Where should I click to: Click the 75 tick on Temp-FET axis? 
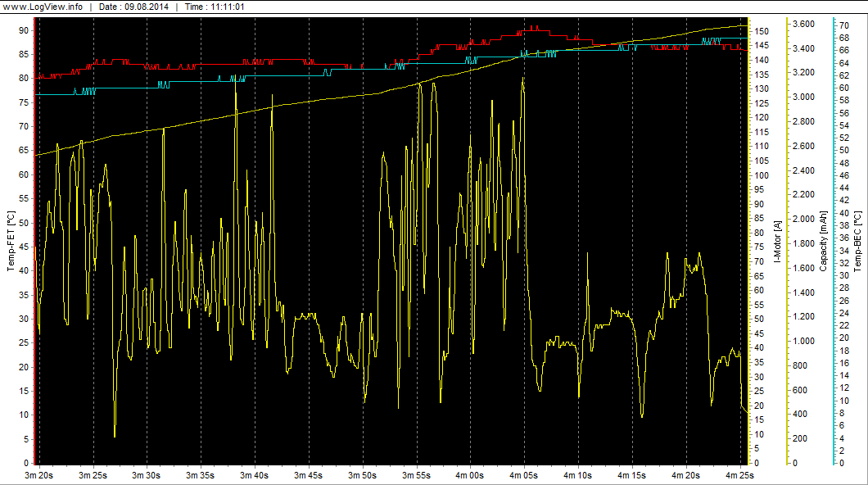coord(24,102)
